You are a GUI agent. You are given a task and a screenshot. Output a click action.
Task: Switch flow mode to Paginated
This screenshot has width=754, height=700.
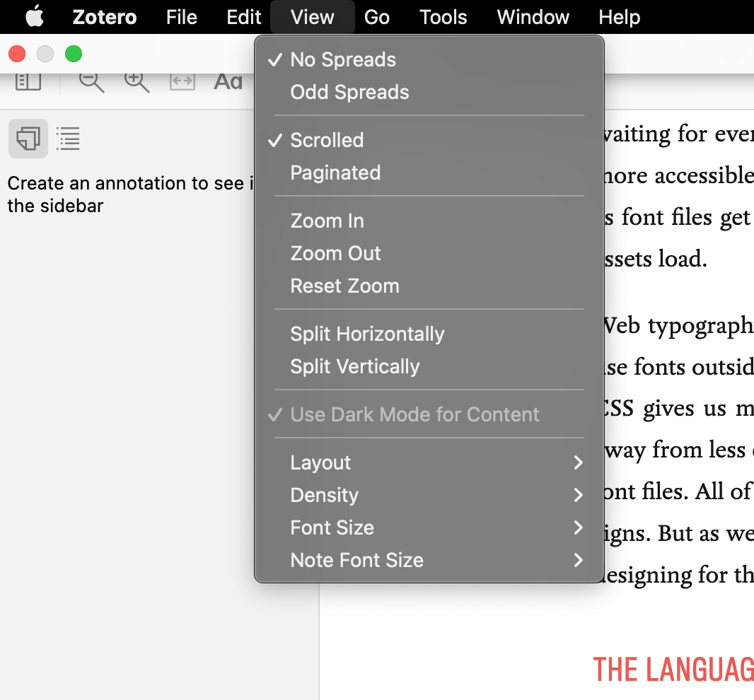[335, 173]
